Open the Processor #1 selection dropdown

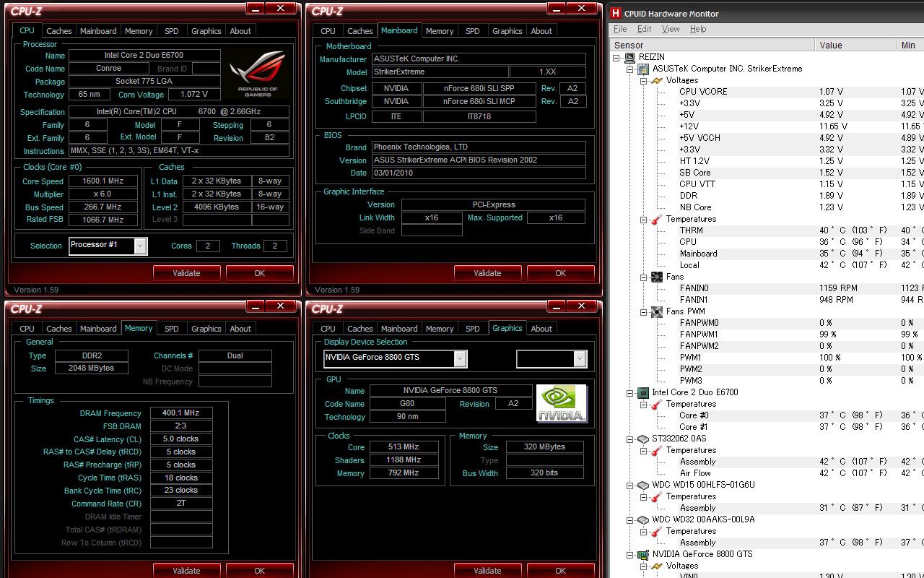(141, 246)
